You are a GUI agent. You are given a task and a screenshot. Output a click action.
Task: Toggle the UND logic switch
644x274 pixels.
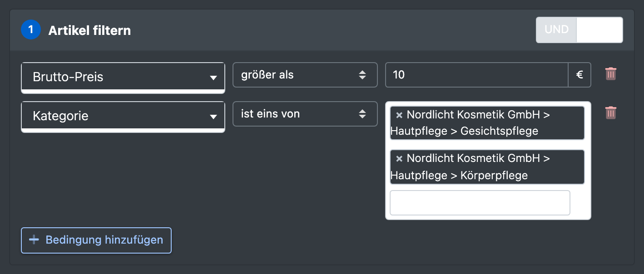(580, 30)
